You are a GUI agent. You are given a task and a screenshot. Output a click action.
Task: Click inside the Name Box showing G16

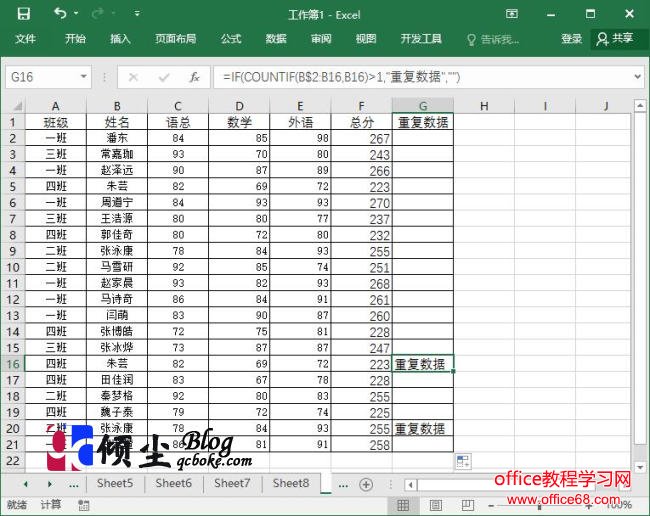[x=41, y=77]
